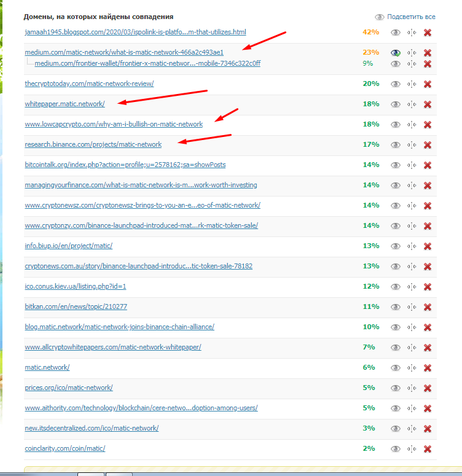The image size is (462, 476).
Task: Toggle eye highlight for managingyourfinance.com row
Action: [x=395, y=185]
